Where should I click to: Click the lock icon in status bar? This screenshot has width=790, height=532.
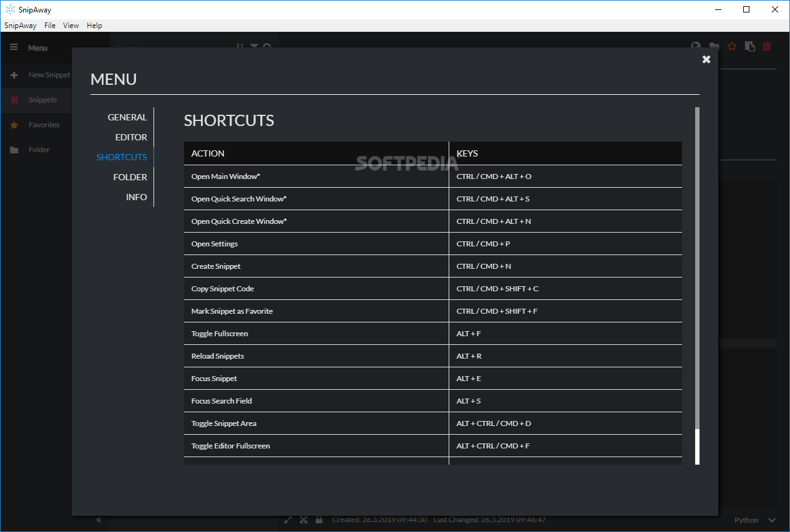point(319,520)
